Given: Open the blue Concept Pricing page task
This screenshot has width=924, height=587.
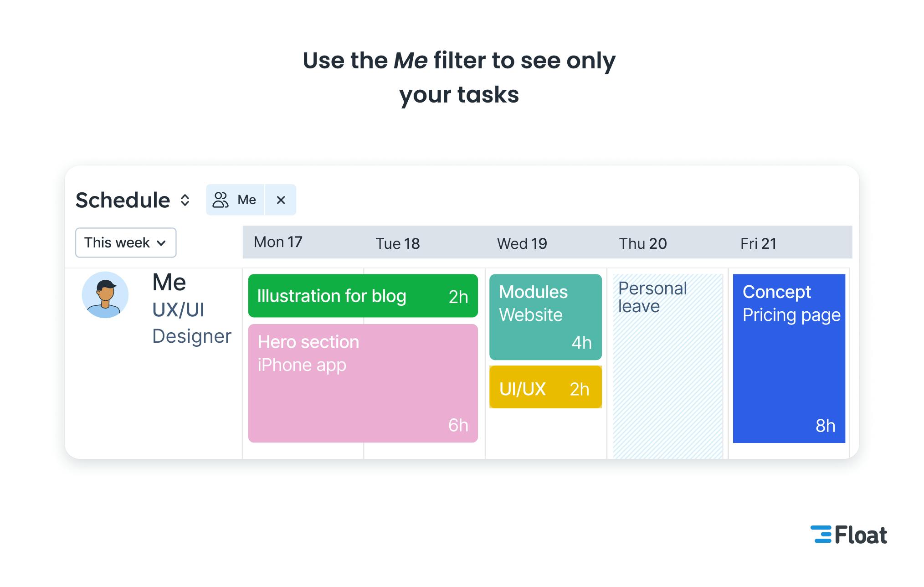Looking at the screenshot, I should pyautogui.click(x=789, y=358).
